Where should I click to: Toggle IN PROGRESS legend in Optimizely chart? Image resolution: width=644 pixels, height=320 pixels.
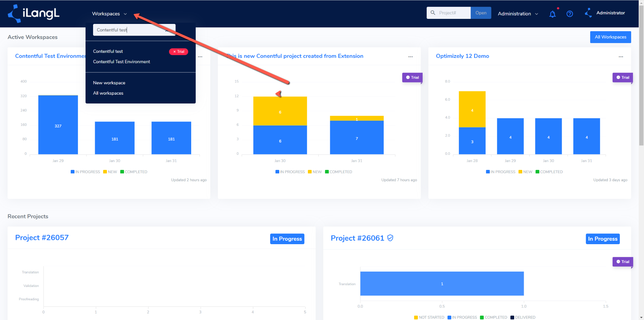tap(501, 172)
